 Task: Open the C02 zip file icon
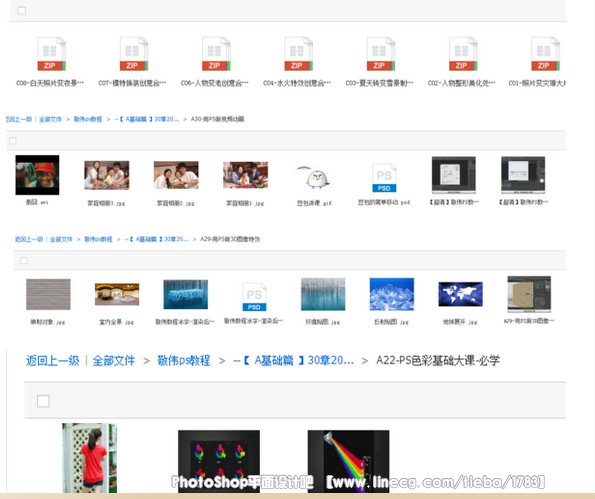coord(463,54)
